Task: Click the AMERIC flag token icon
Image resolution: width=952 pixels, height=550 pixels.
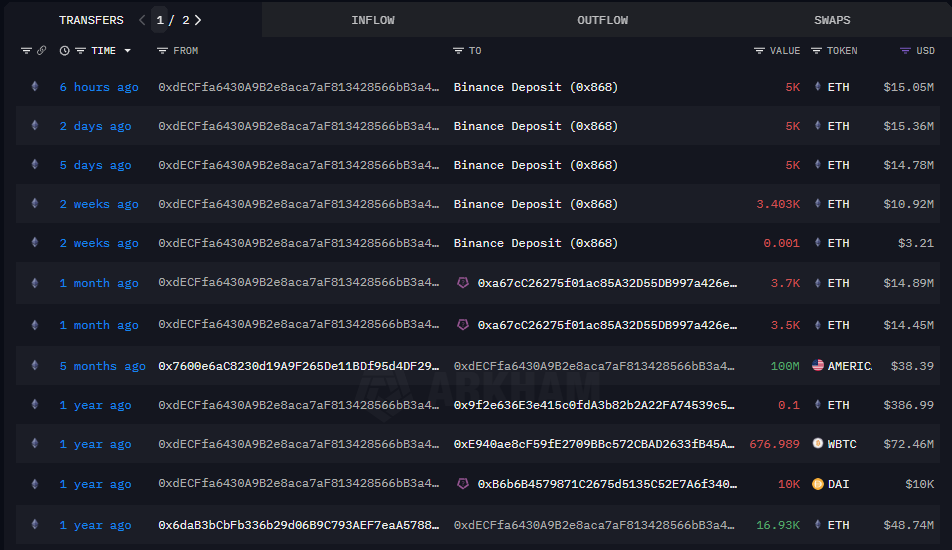Action: (818, 365)
